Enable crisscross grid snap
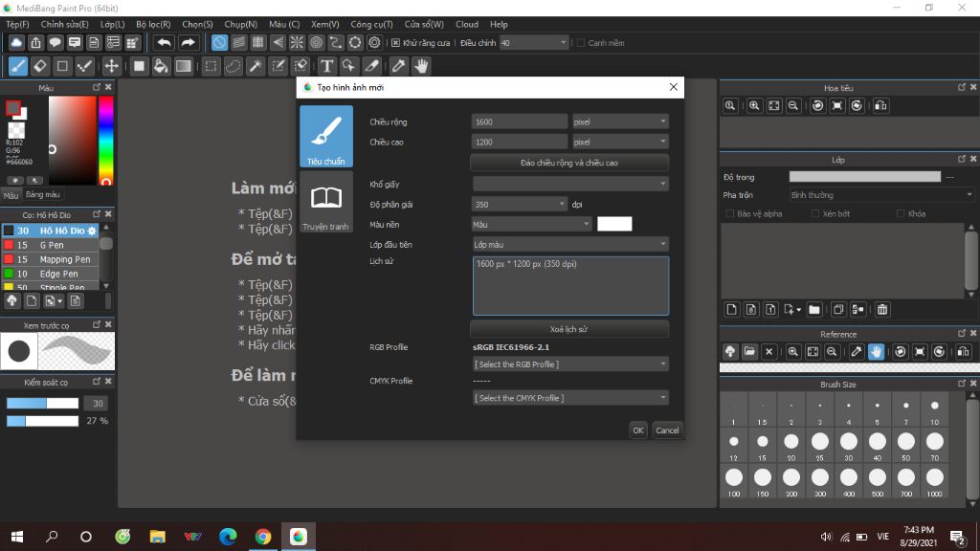 pyautogui.click(x=258, y=42)
